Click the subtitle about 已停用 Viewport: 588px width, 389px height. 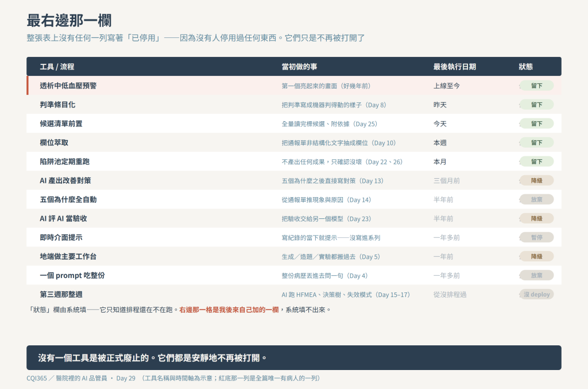[x=195, y=38]
